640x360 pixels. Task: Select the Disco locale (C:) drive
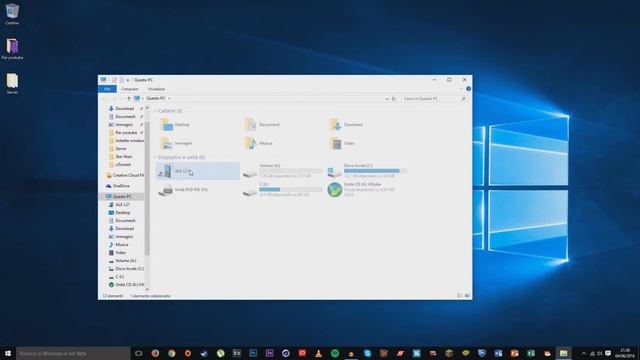pyautogui.click(x=367, y=171)
